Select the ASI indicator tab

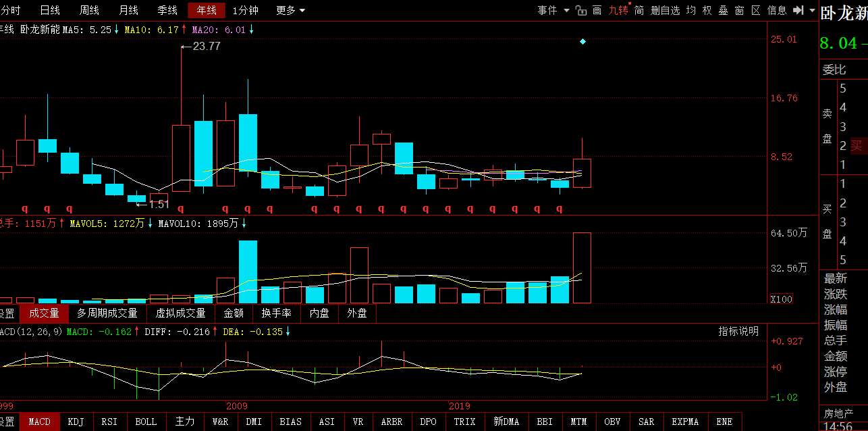327,422
